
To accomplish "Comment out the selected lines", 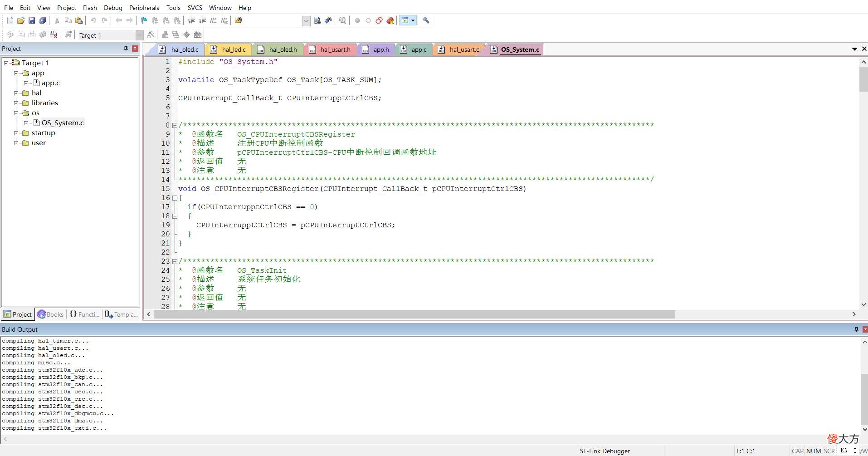I will point(213,20).
